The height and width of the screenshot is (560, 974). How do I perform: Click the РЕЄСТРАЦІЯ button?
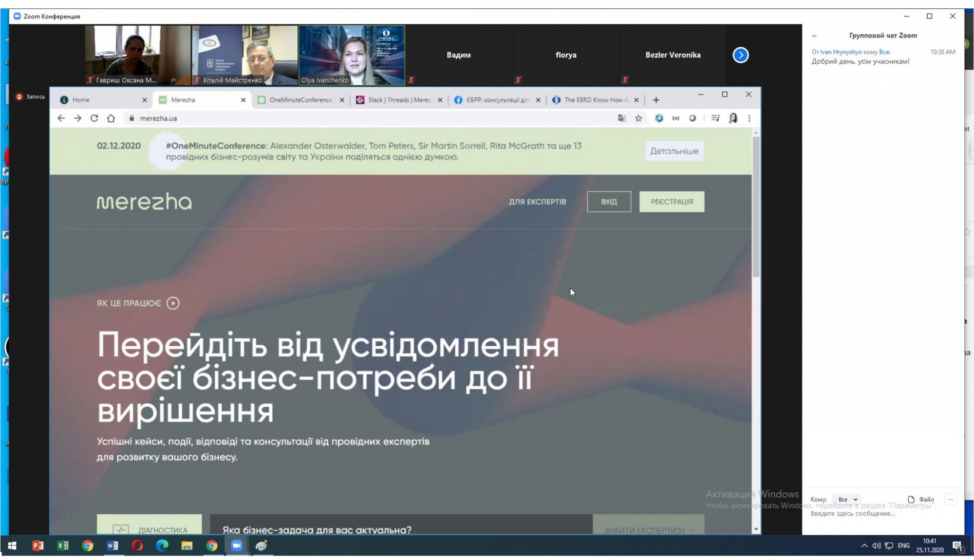coord(672,202)
